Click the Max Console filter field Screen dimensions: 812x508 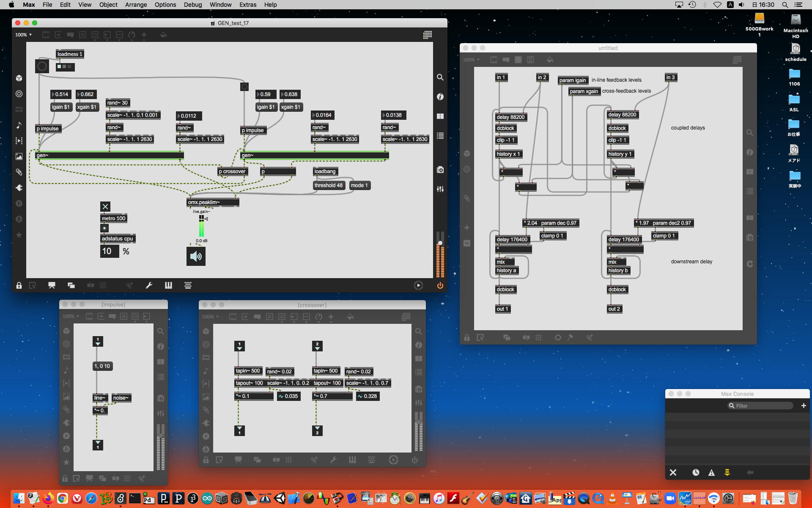(x=761, y=406)
